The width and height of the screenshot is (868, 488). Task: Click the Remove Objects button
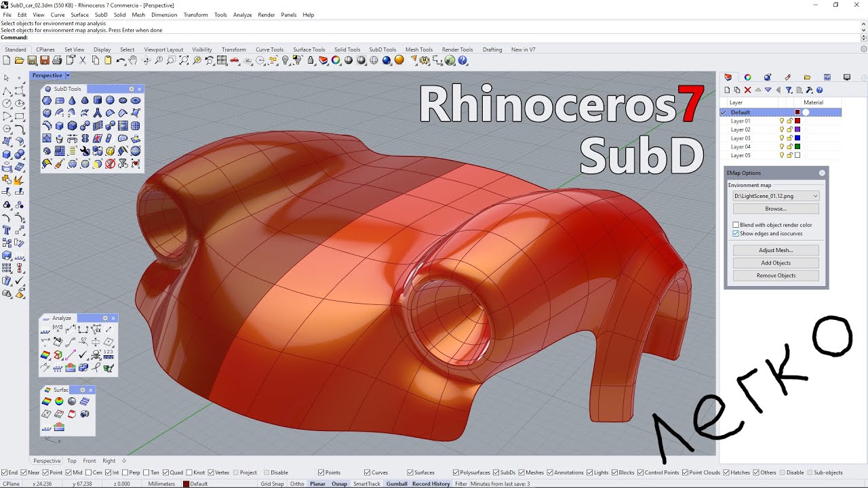pyautogui.click(x=776, y=276)
